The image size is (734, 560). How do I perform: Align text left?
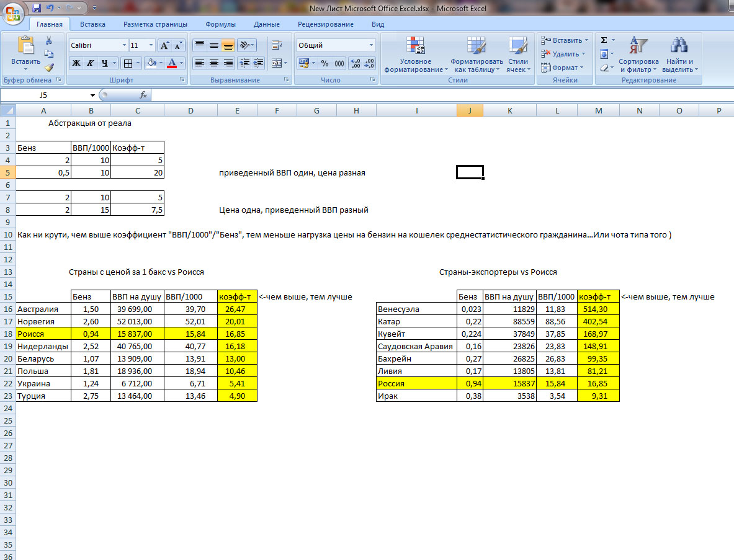(x=200, y=63)
